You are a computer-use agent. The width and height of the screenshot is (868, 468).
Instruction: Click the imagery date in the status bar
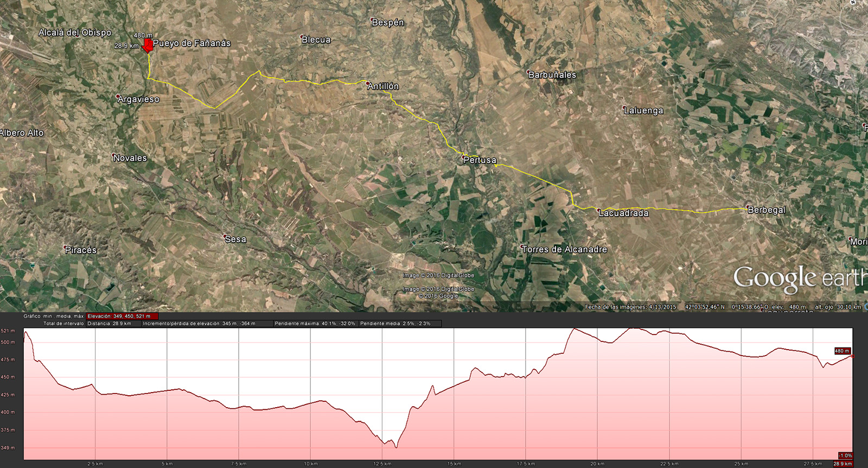[x=630, y=307]
